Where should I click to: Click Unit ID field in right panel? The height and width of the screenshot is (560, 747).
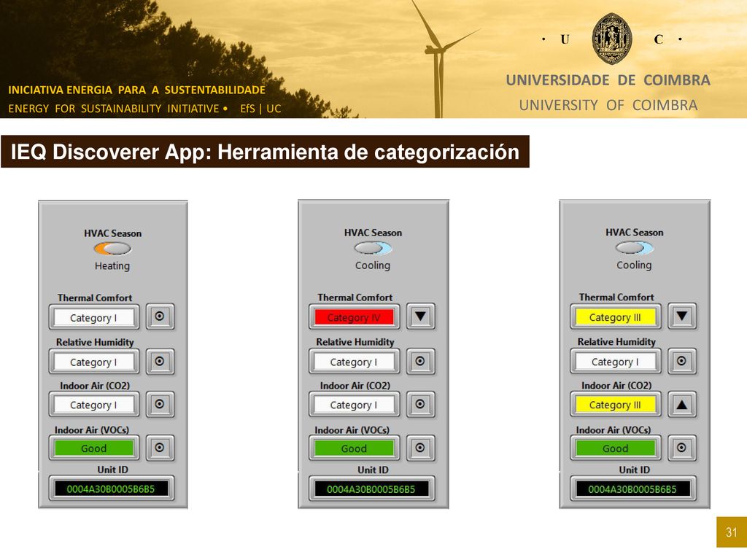click(x=633, y=489)
